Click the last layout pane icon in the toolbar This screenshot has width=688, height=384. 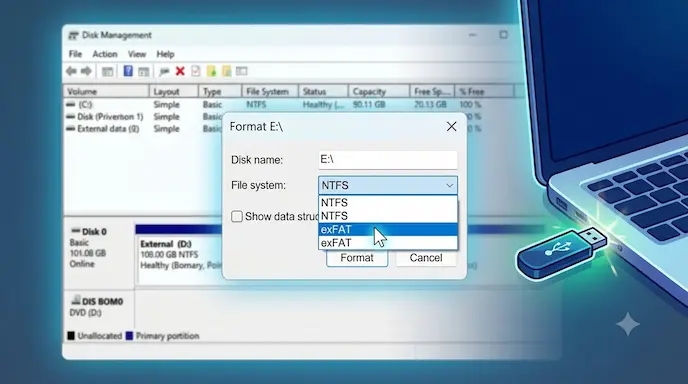coord(242,71)
